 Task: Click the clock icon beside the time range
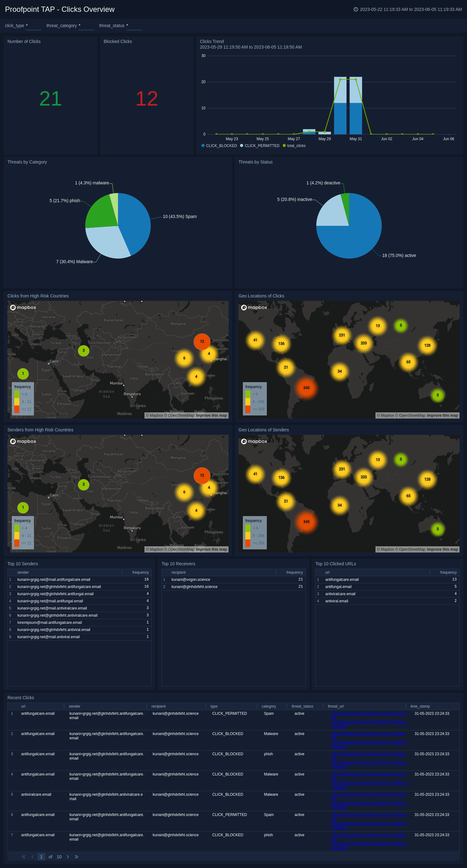[x=356, y=9]
